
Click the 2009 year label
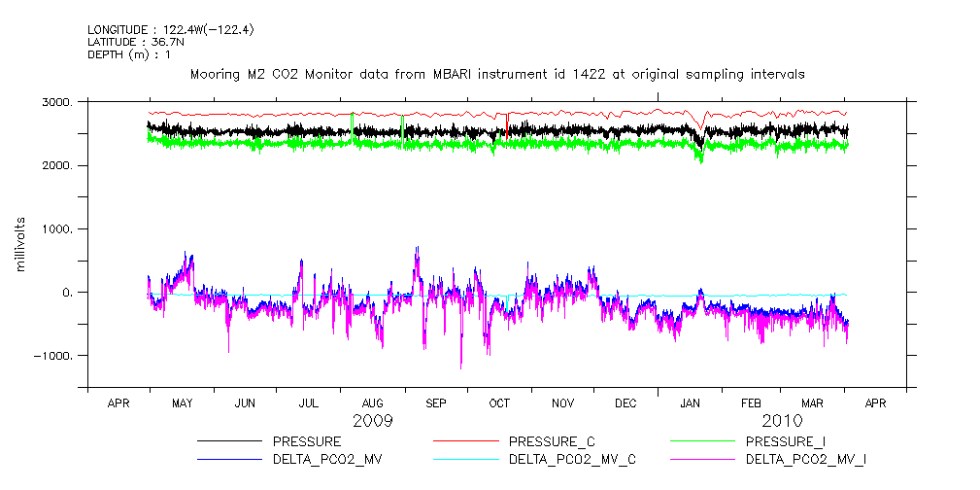[373, 421]
